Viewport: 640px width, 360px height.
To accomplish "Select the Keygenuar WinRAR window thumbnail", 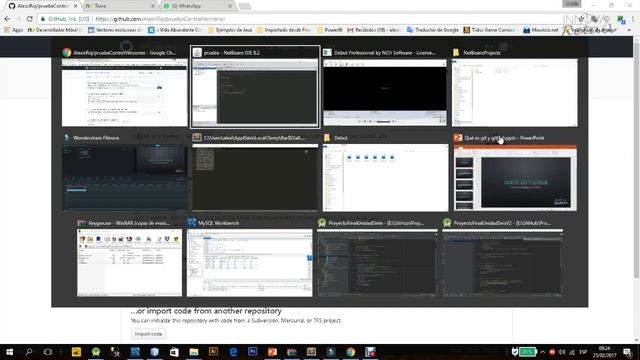I will [129, 262].
